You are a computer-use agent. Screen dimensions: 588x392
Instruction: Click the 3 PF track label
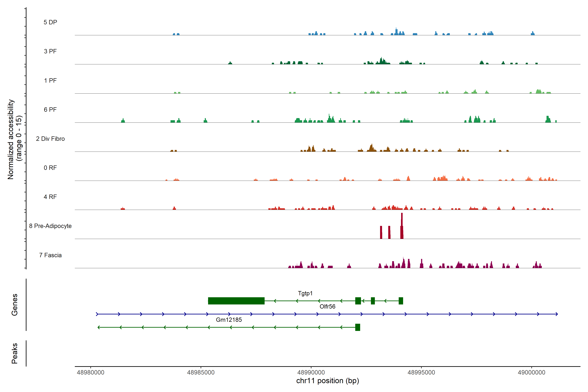tap(50, 51)
